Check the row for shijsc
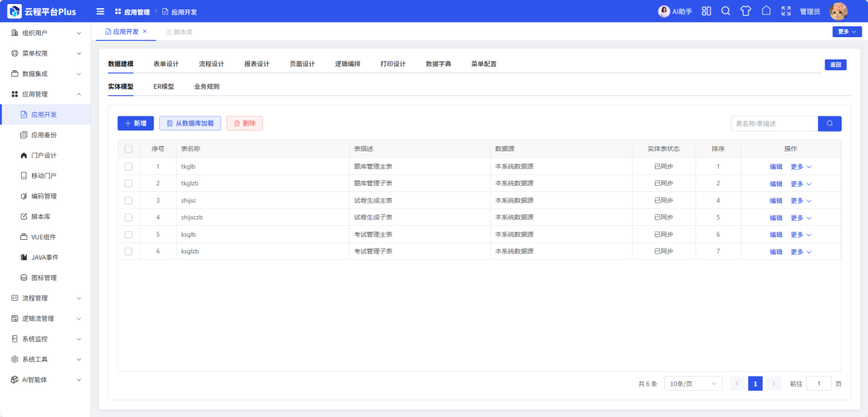The height and width of the screenshot is (417, 868). (129, 201)
